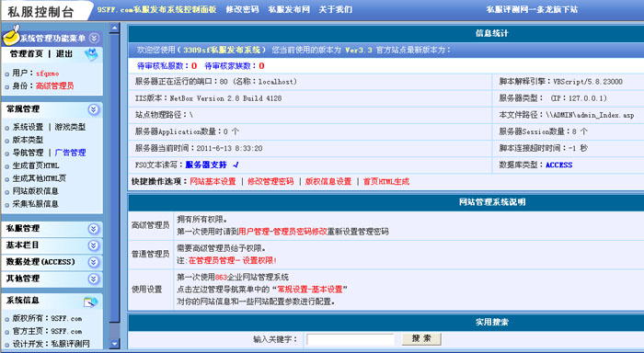Viewport: 644px width, 353px height.
Task: Click the broom icon beside 系统管理功能菜单
Action: (x=11, y=36)
